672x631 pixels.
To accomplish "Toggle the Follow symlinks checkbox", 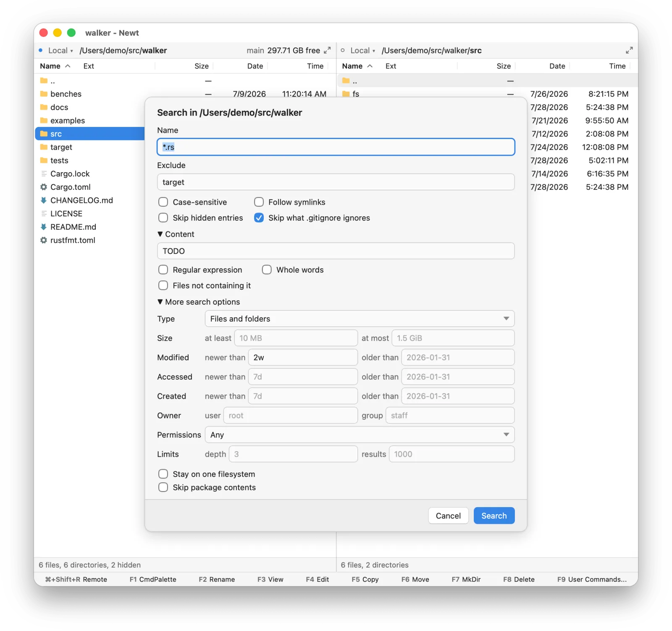I will pos(259,202).
